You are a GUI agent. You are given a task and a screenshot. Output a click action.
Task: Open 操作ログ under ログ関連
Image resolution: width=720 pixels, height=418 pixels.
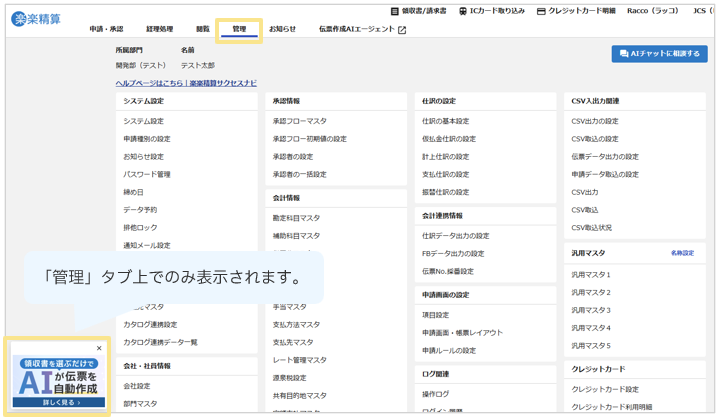[x=435, y=394]
